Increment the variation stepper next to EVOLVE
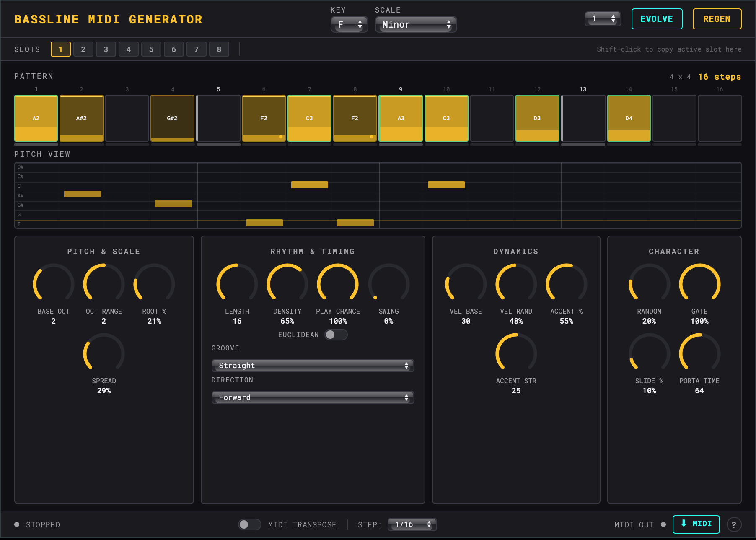This screenshot has width=756, height=540. point(613,16)
